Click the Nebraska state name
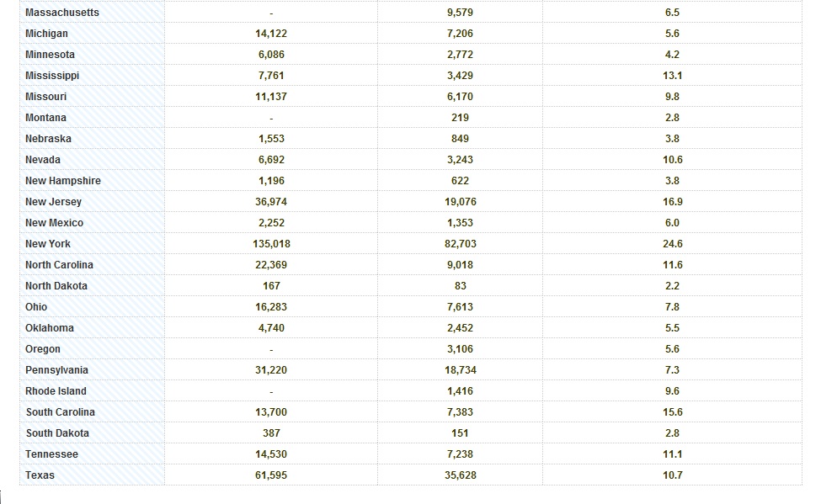Image resolution: width=821 pixels, height=504 pixels. 48,139
